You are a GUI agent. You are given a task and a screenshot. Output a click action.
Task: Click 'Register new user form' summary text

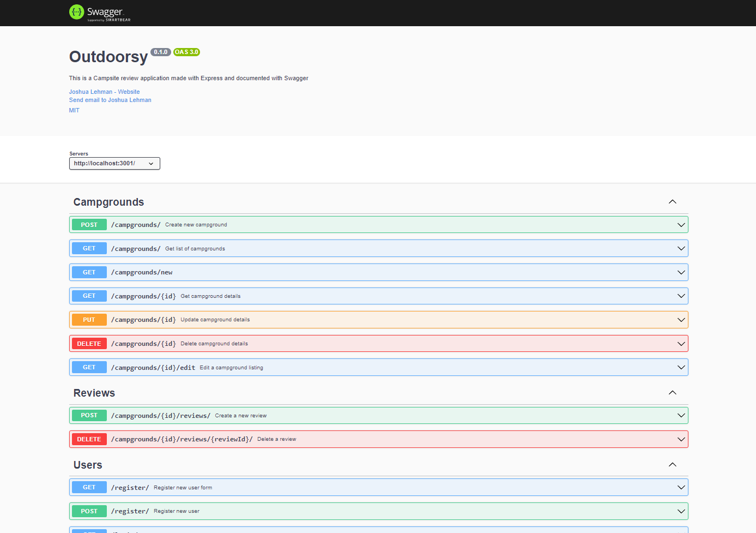[x=183, y=488]
